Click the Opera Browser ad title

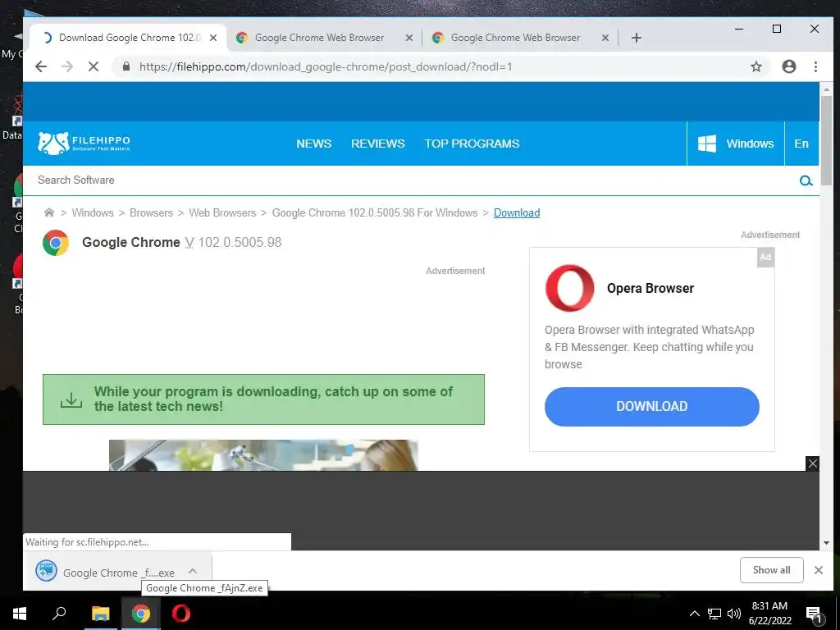651,288
